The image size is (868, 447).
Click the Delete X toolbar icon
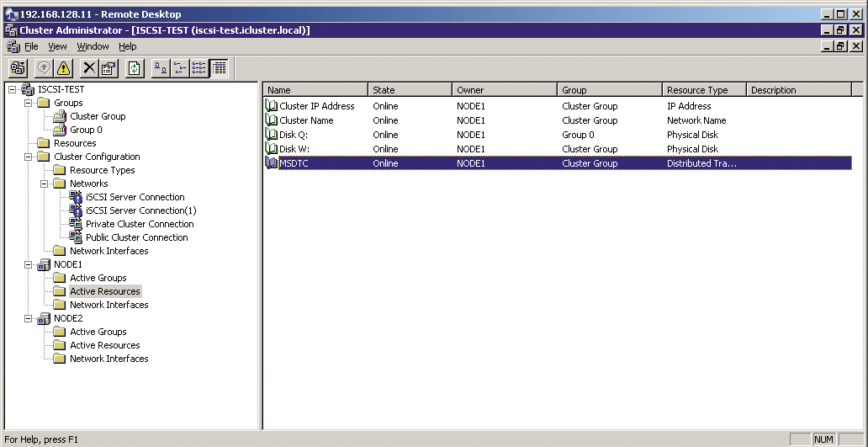[x=89, y=68]
